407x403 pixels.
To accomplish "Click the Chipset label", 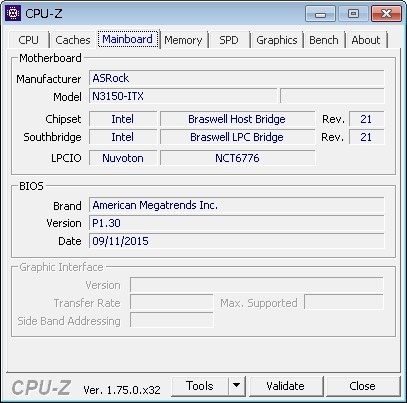I will [63, 119].
